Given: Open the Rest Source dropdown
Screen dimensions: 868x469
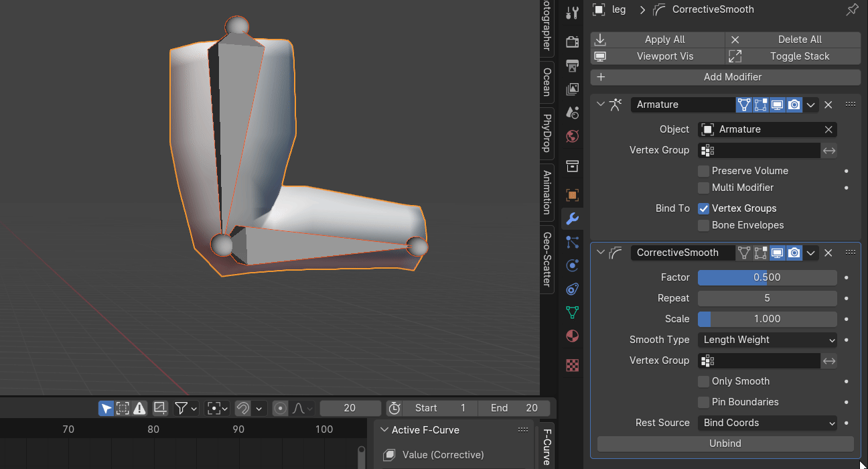Looking at the screenshot, I should [x=767, y=423].
